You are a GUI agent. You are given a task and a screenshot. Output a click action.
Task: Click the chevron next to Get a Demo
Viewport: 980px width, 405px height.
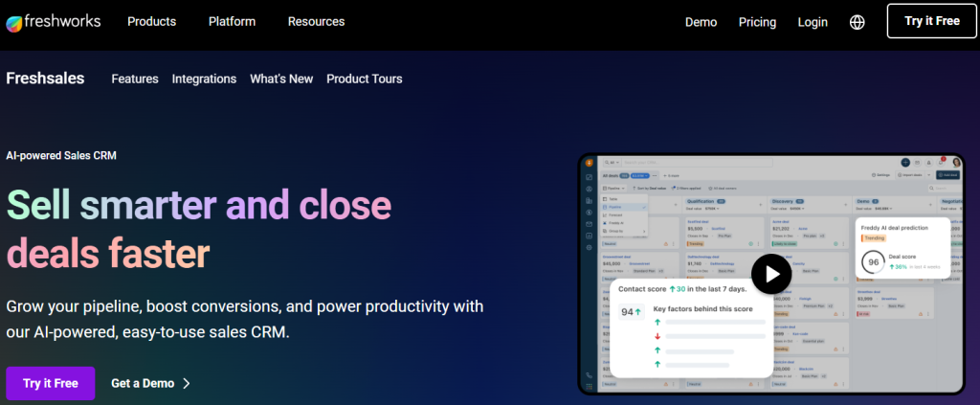[187, 383]
